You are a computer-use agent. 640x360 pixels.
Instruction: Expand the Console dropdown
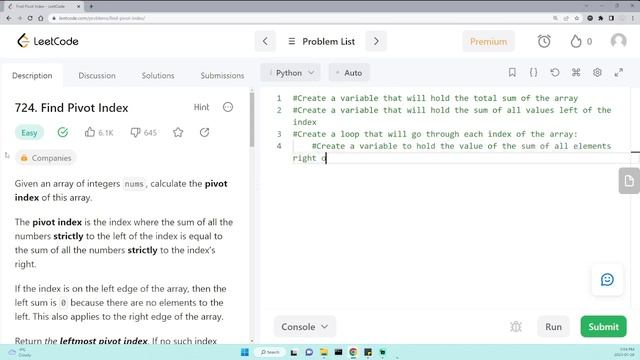pyautogui.click(x=304, y=327)
